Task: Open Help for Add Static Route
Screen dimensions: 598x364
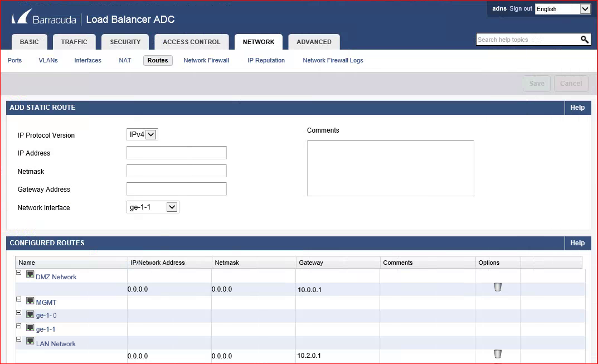Action: tap(577, 107)
